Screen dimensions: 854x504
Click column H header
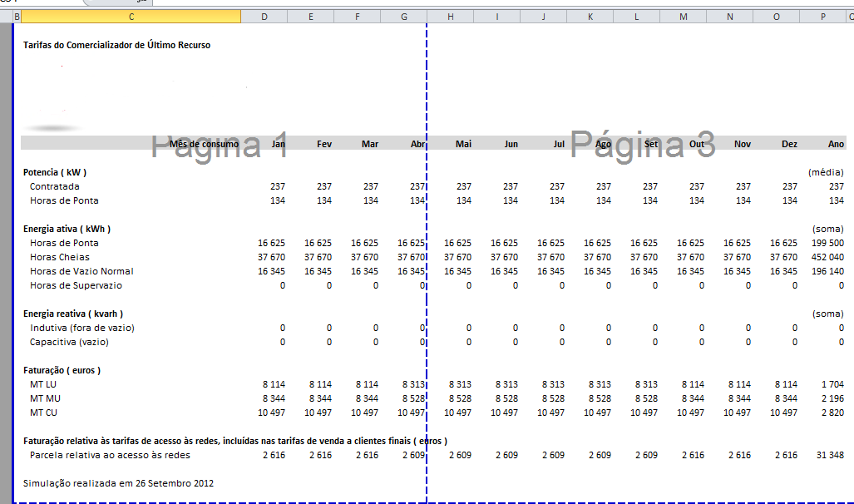(451, 16)
